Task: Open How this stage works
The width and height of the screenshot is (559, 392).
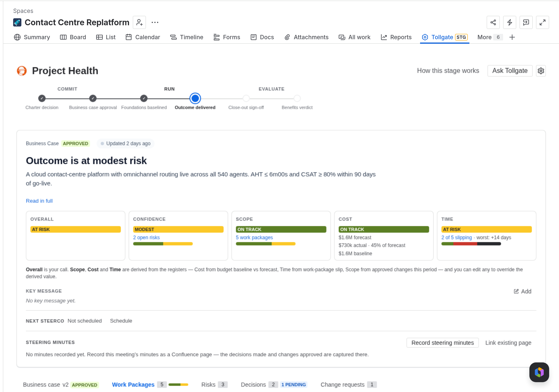Action: [x=448, y=71]
